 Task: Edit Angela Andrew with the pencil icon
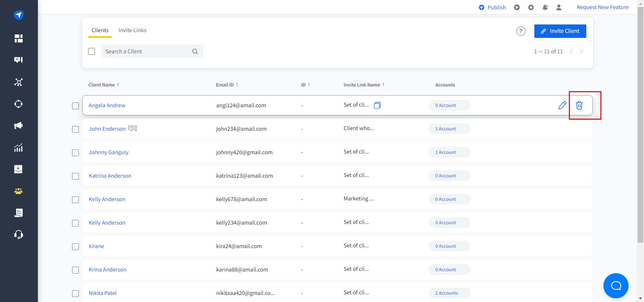pyautogui.click(x=562, y=105)
